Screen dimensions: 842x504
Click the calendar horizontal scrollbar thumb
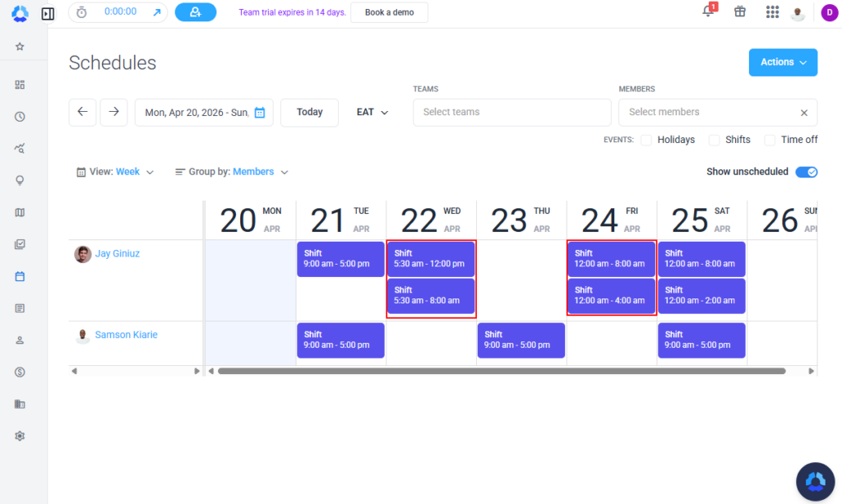click(x=502, y=371)
